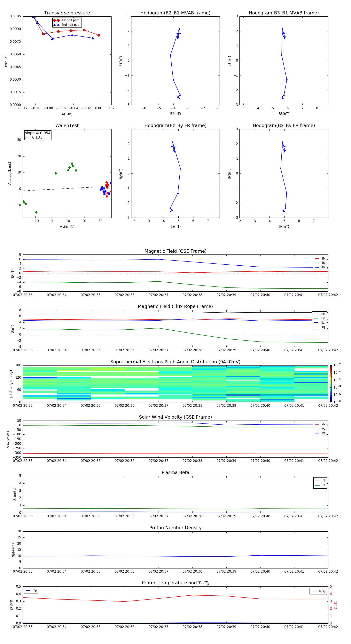Click the 'pitch angle (deg)' axis label
The image size is (351, 644).
(x=11, y=383)
